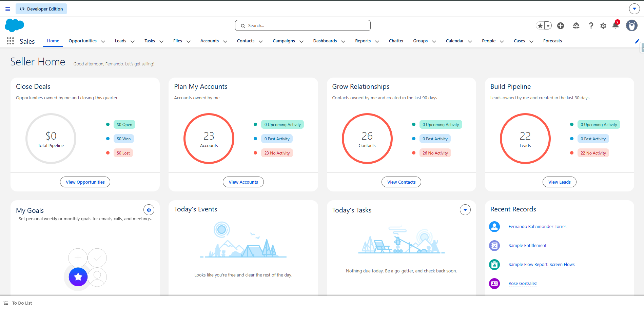644x309 pixels.
Task: Expand the favorites list dropdown arrow
Action: pos(548,26)
